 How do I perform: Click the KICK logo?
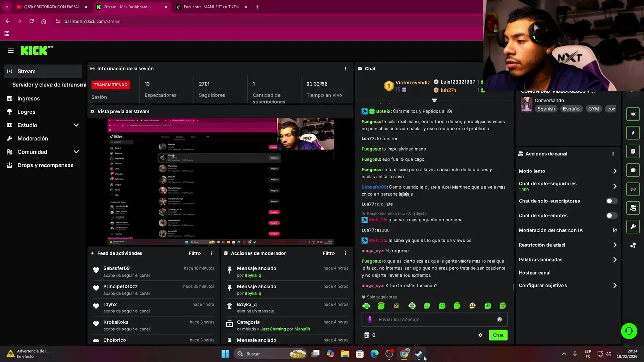tap(36, 50)
